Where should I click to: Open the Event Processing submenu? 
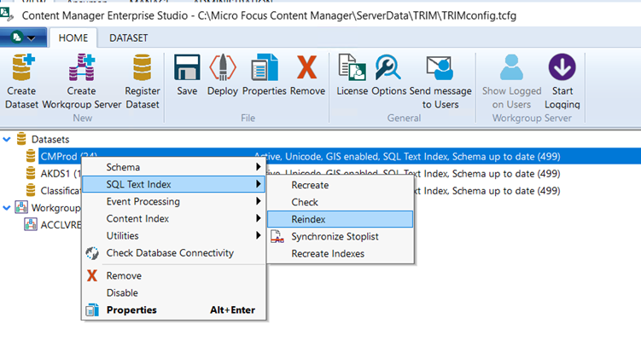(174, 201)
